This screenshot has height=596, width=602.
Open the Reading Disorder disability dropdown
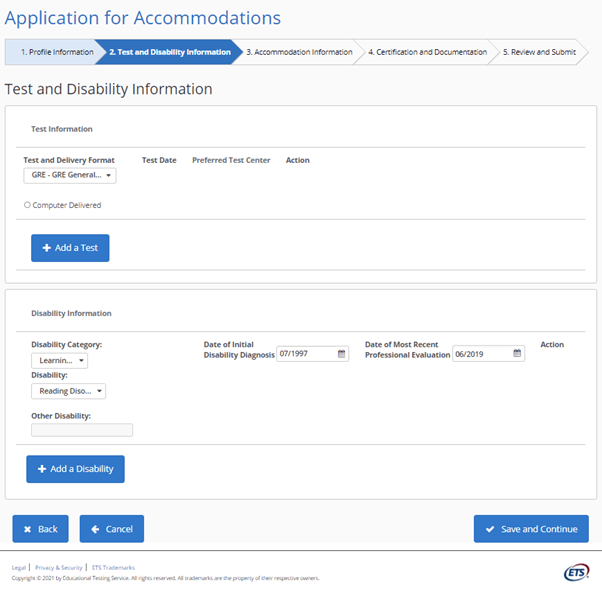coord(68,392)
